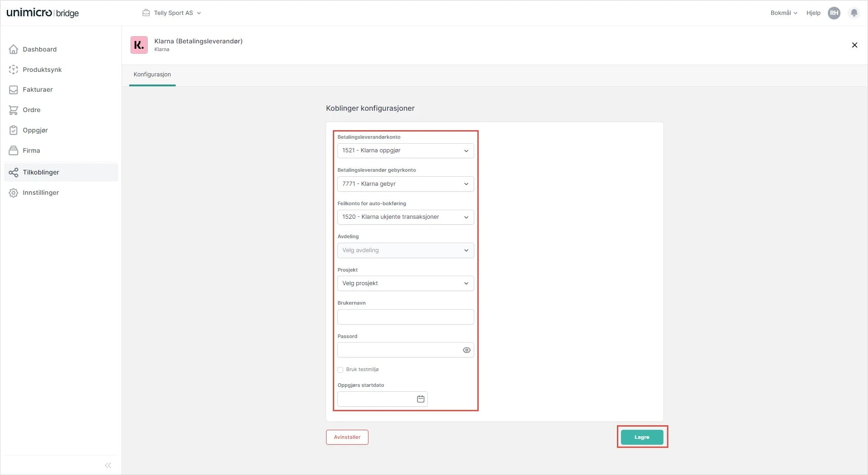Open the Bokmål language dropdown

click(x=784, y=13)
